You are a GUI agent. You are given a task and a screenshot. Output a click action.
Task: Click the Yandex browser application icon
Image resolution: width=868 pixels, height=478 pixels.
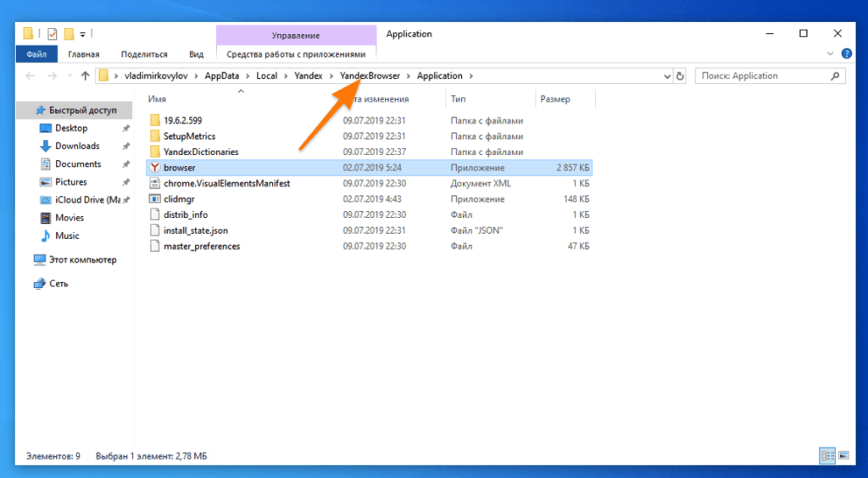click(x=155, y=167)
